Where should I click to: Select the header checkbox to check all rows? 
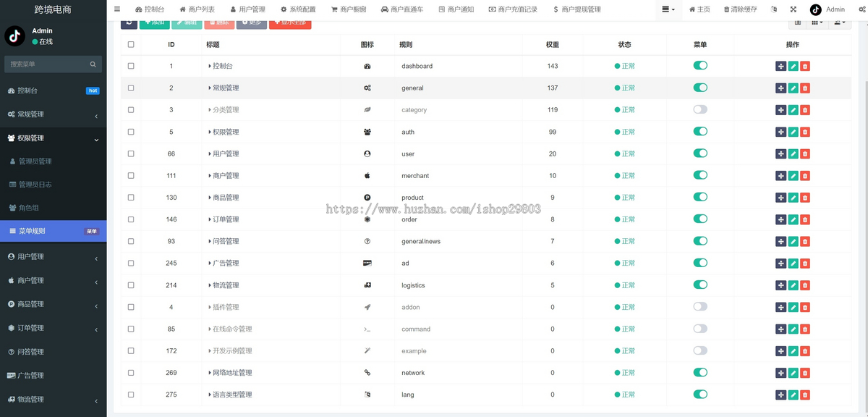click(131, 44)
